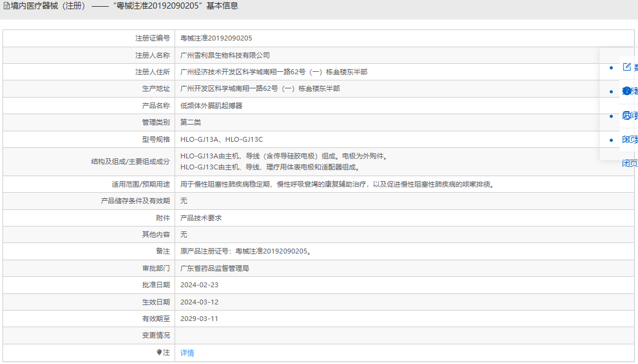The width and height of the screenshot is (638, 364).
Task: Click the 适用范围/预期用途 label
Action: click(x=141, y=184)
